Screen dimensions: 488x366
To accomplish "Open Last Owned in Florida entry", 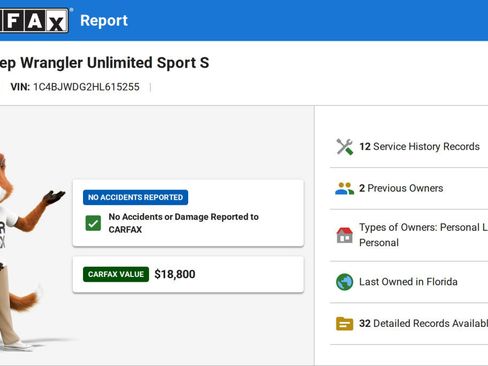I will click(409, 282).
